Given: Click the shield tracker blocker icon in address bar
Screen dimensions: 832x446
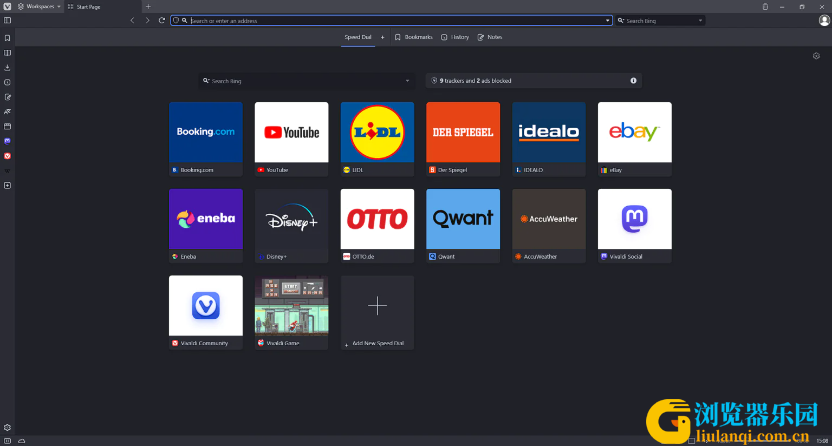Looking at the screenshot, I should [176, 21].
